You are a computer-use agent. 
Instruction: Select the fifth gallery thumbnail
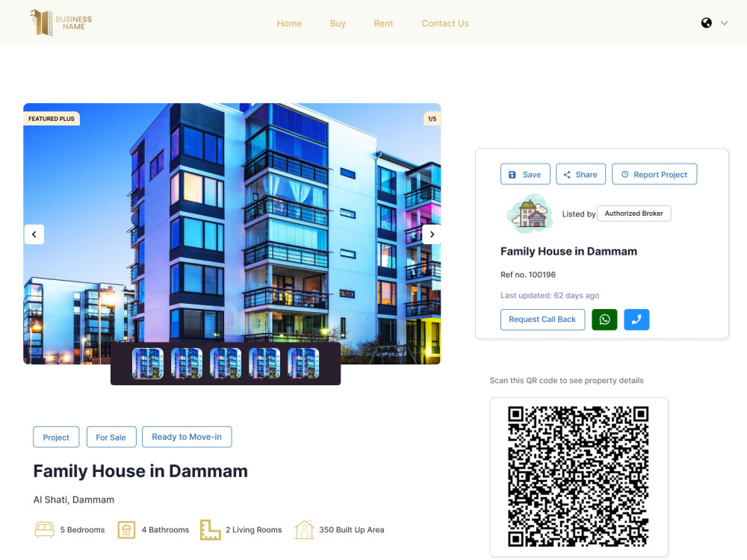pyautogui.click(x=303, y=364)
